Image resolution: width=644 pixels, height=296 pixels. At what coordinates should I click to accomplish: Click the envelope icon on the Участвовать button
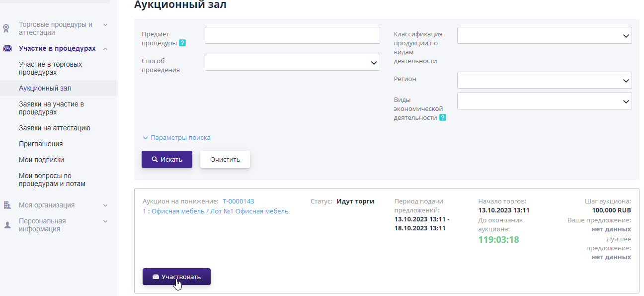(x=155, y=277)
